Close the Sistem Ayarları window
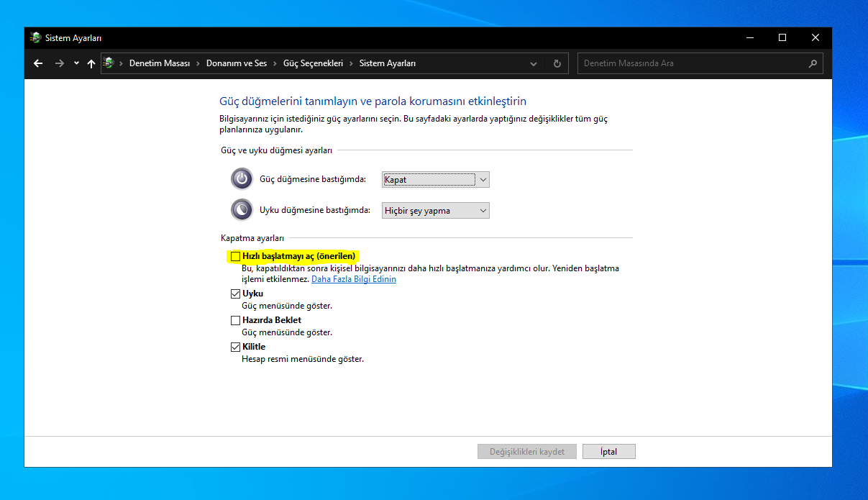The width and height of the screenshot is (868, 500). click(816, 37)
